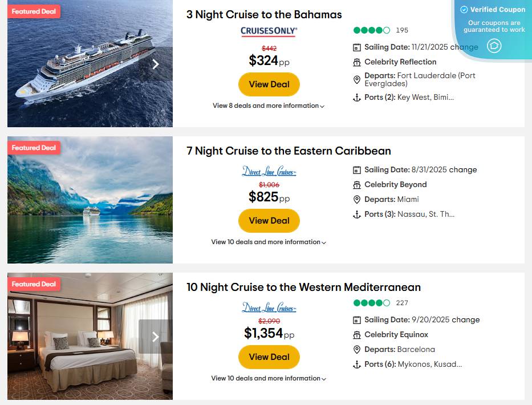Expand Western Mediterranean's 'View 10 deals' section
532x405 pixels.
click(268, 378)
